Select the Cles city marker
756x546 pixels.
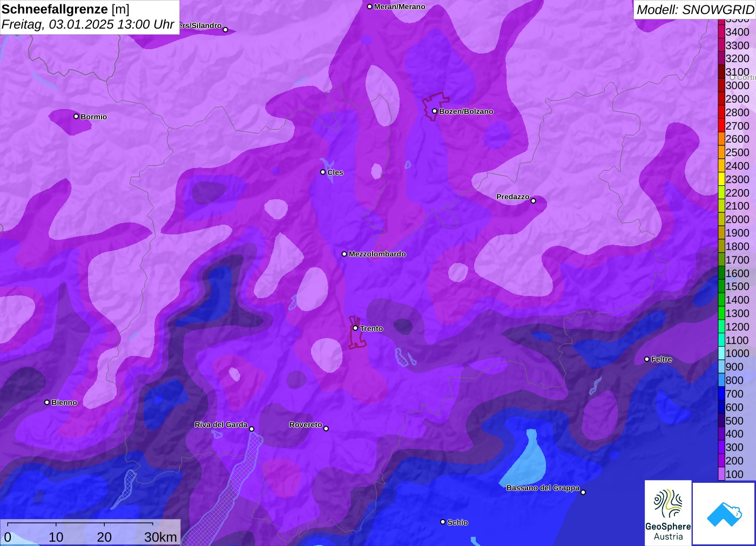pyautogui.click(x=323, y=172)
